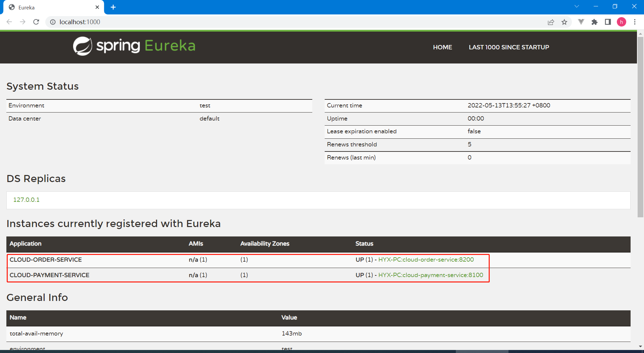
Task: Bookmark this page with the star
Action: click(x=564, y=22)
